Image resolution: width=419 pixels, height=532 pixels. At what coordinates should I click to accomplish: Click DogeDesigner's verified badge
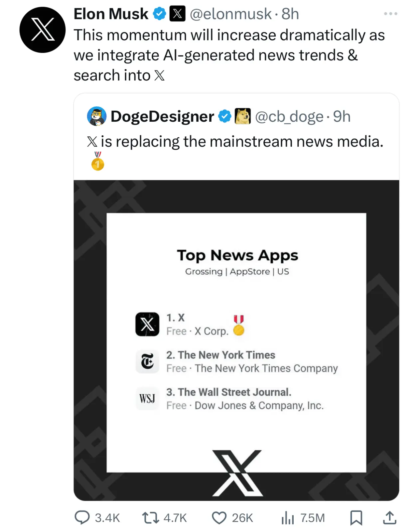pos(225,116)
